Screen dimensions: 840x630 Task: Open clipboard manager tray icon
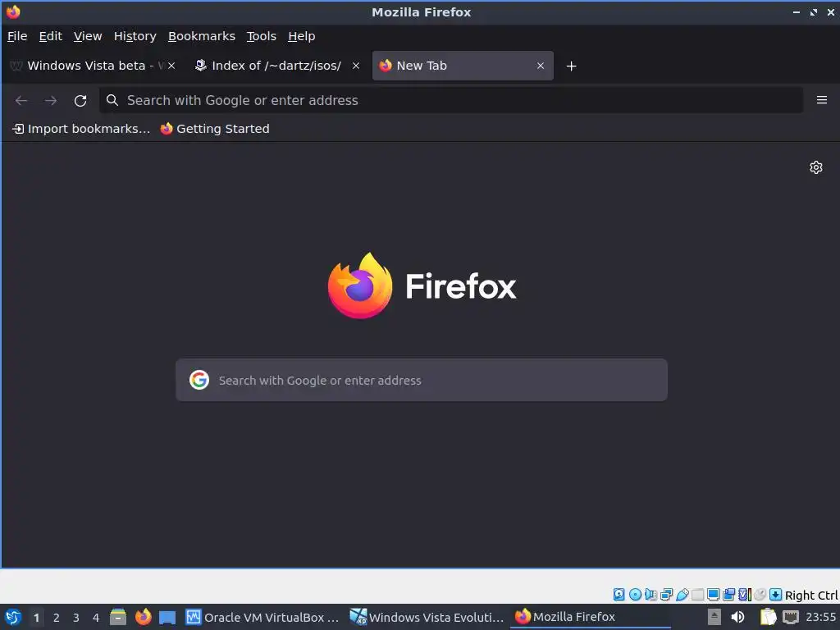[x=768, y=617]
